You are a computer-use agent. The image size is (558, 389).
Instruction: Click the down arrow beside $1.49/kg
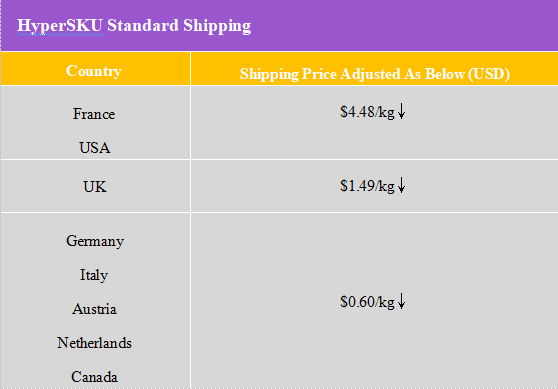pos(401,185)
